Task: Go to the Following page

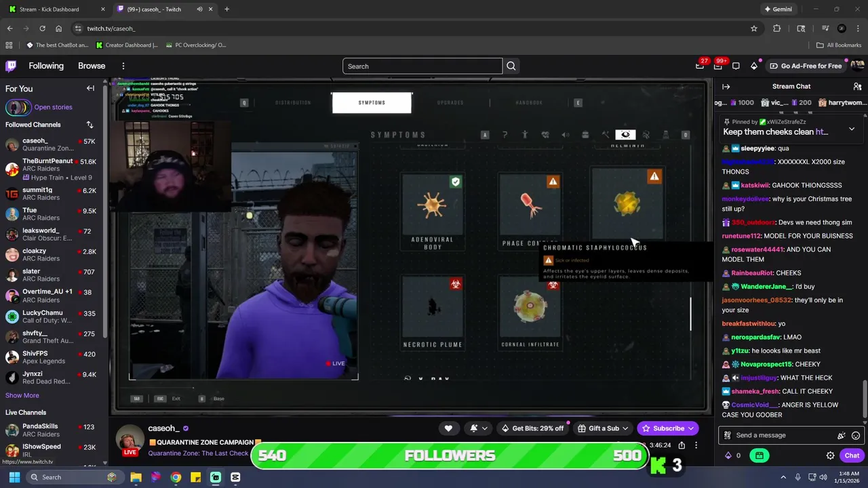Action: (46, 66)
